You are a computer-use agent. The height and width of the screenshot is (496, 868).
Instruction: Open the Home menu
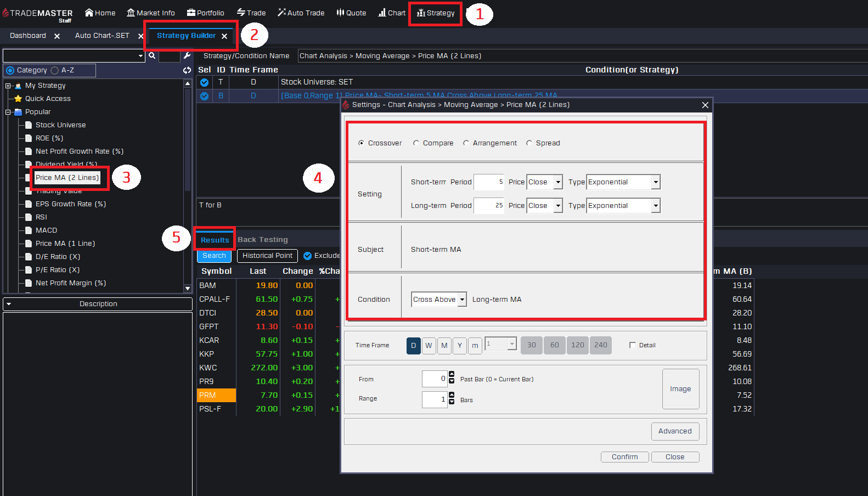[100, 13]
